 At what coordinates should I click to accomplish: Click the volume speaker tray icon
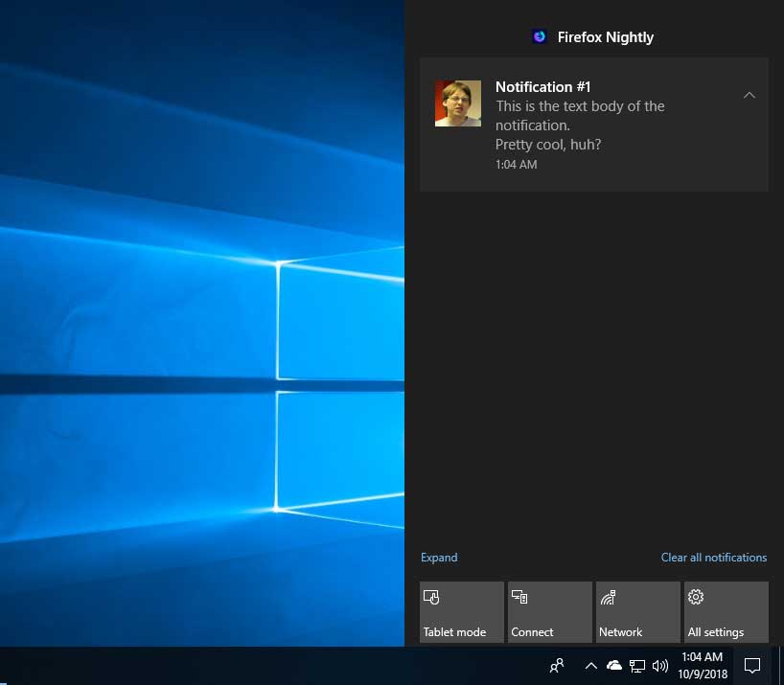660,665
